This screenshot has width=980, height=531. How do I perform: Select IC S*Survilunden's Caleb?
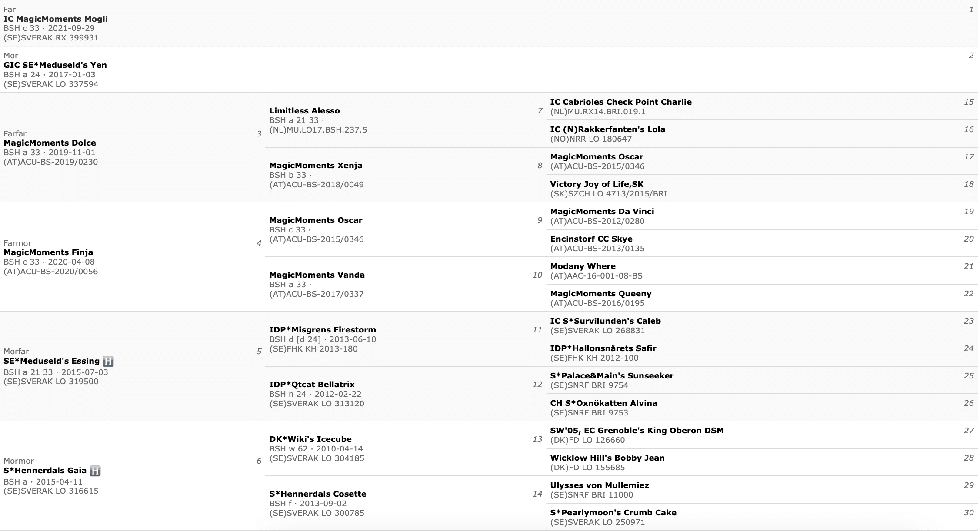point(605,321)
